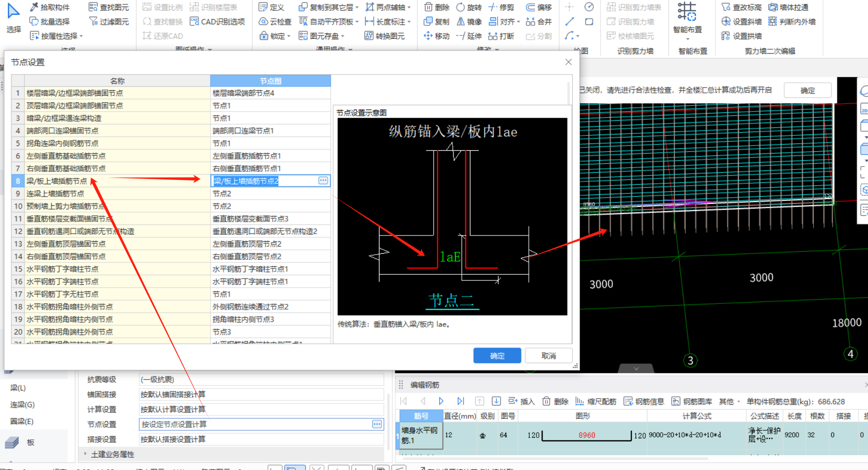Open 智能布置 smart layout tool
Viewport: 868px width, 470px height.
[688, 19]
